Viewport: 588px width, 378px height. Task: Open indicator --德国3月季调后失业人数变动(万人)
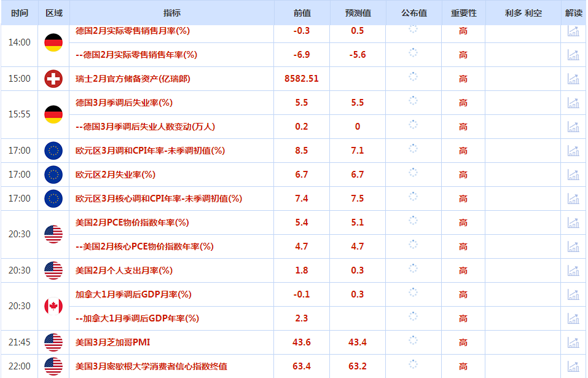pyautogui.click(x=145, y=127)
